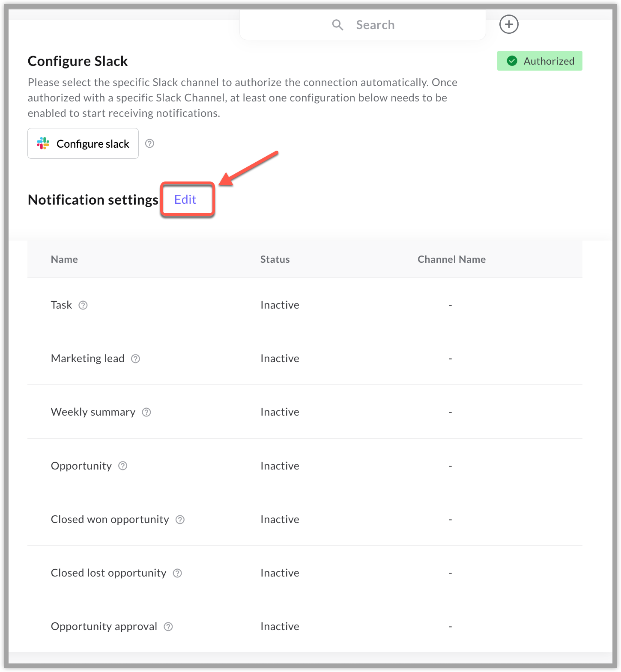Click Inactive status of Weekly summary
Image resolution: width=621 pixels, height=672 pixels.
tap(280, 412)
